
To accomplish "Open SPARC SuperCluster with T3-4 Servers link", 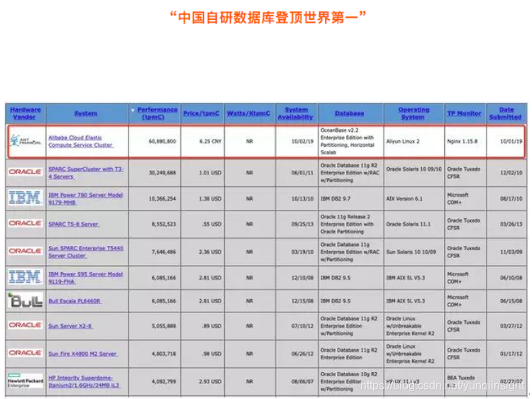I will 86,172.
